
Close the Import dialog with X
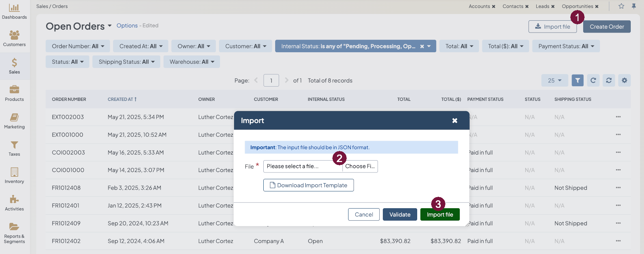tap(455, 121)
